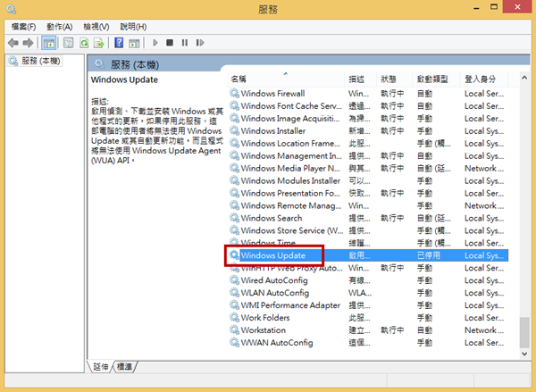Select the Wired AutoConfig service name
Image resolution: width=536 pixels, height=392 pixels.
274,279
